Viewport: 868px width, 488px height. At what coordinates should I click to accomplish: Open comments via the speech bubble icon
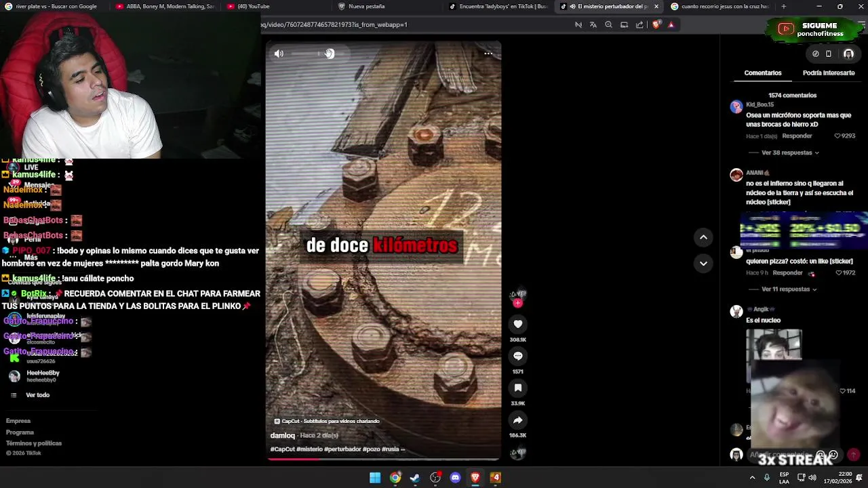[518, 356]
